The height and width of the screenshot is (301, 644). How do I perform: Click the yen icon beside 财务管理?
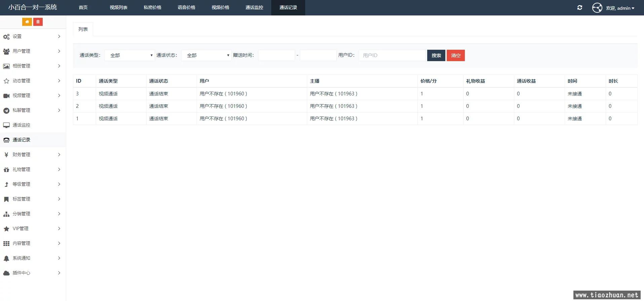coord(6,155)
